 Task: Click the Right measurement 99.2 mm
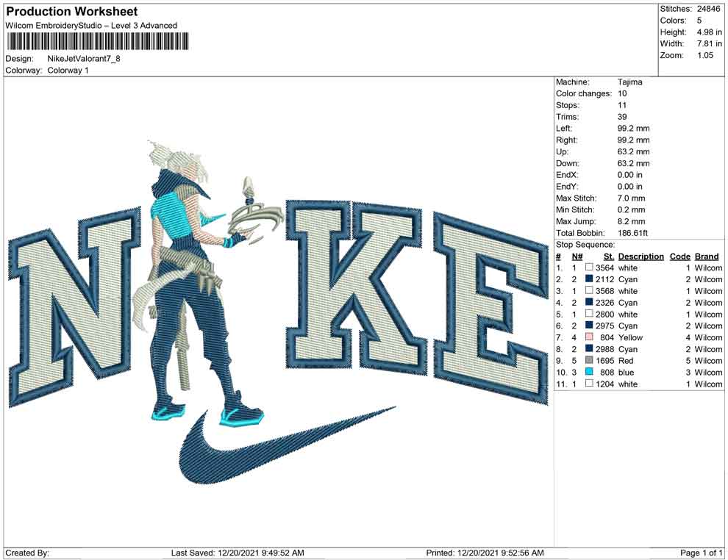[633, 140]
